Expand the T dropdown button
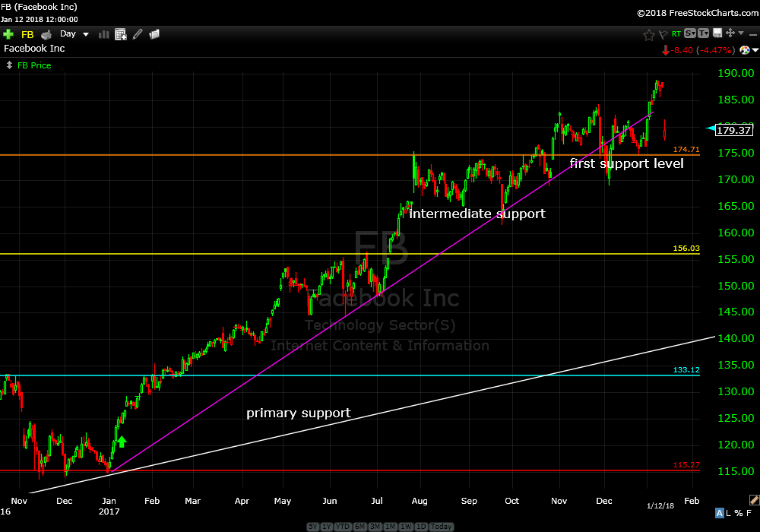 tap(703, 33)
